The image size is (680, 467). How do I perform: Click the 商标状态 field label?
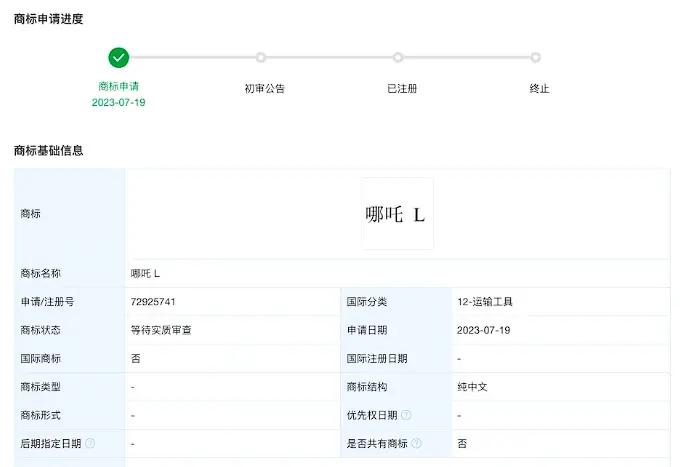(x=40, y=330)
